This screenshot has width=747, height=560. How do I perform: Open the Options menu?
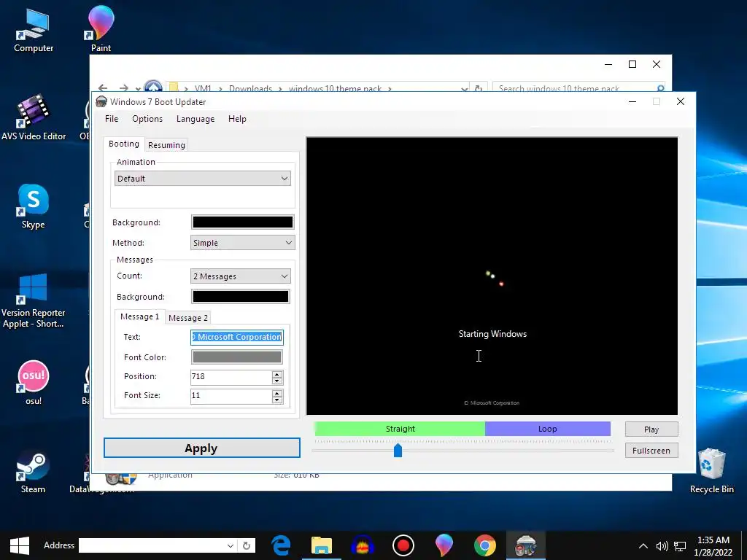[147, 119]
